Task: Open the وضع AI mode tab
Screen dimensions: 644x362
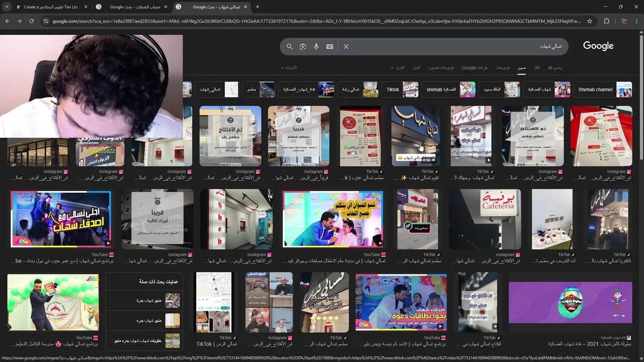Action: 555,67
